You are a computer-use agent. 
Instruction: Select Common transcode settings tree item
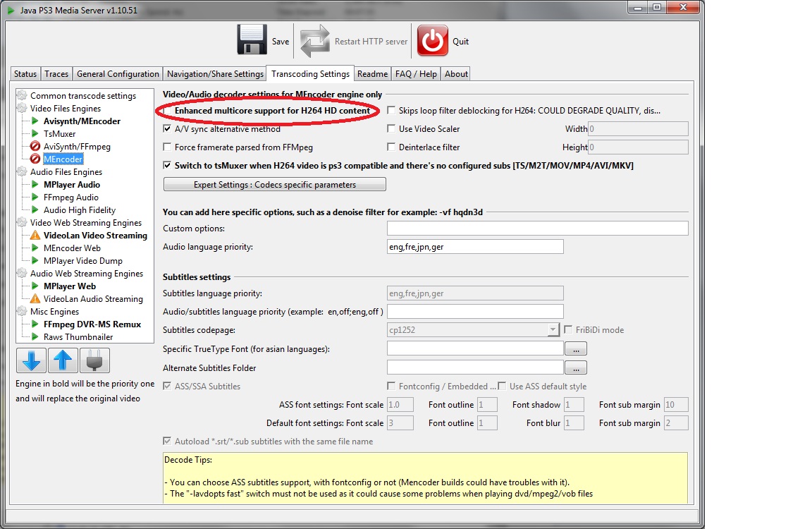click(x=83, y=95)
